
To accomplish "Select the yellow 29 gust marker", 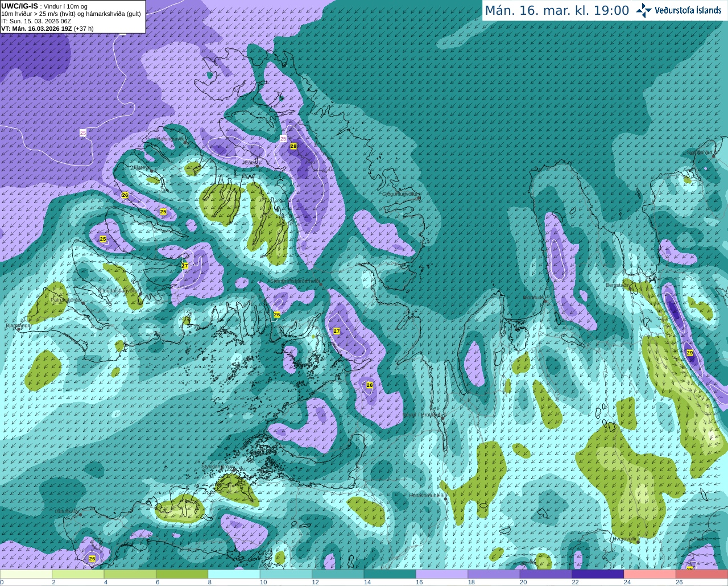I will point(690,353).
